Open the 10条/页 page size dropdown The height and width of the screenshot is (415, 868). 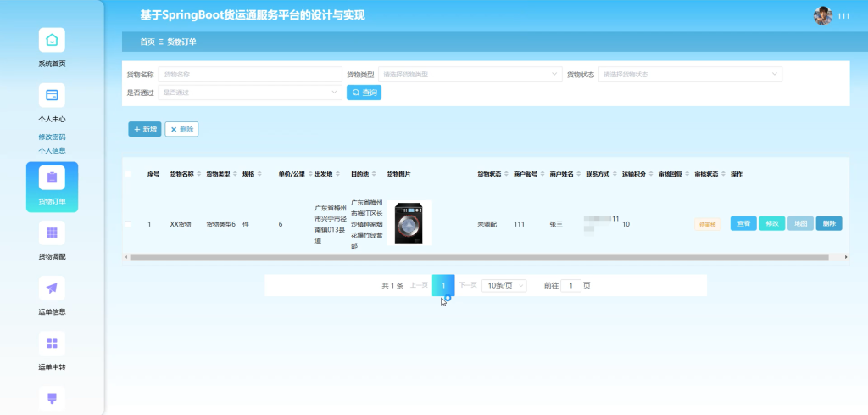pos(504,285)
